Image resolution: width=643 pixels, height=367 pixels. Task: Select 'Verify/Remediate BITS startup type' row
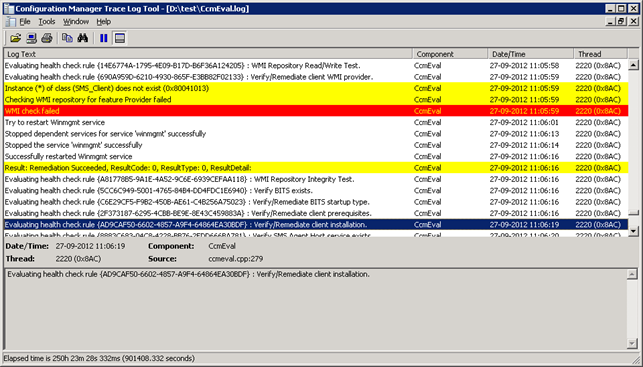point(316,202)
